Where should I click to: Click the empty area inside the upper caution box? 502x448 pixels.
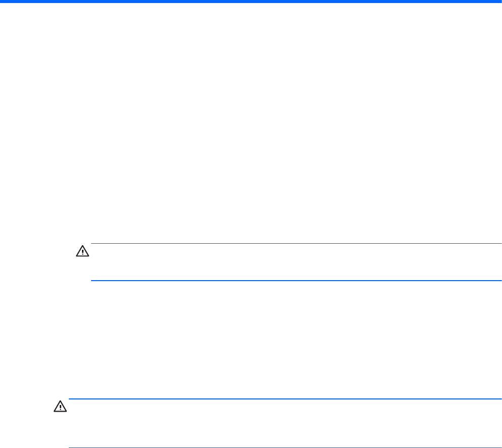pyautogui.click(x=296, y=262)
